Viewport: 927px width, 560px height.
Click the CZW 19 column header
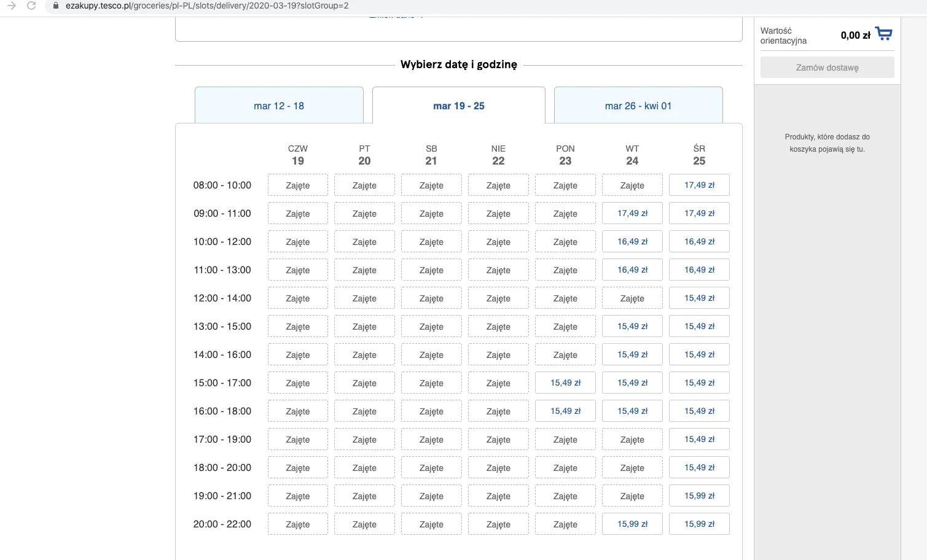pyautogui.click(x=297, y=155)
